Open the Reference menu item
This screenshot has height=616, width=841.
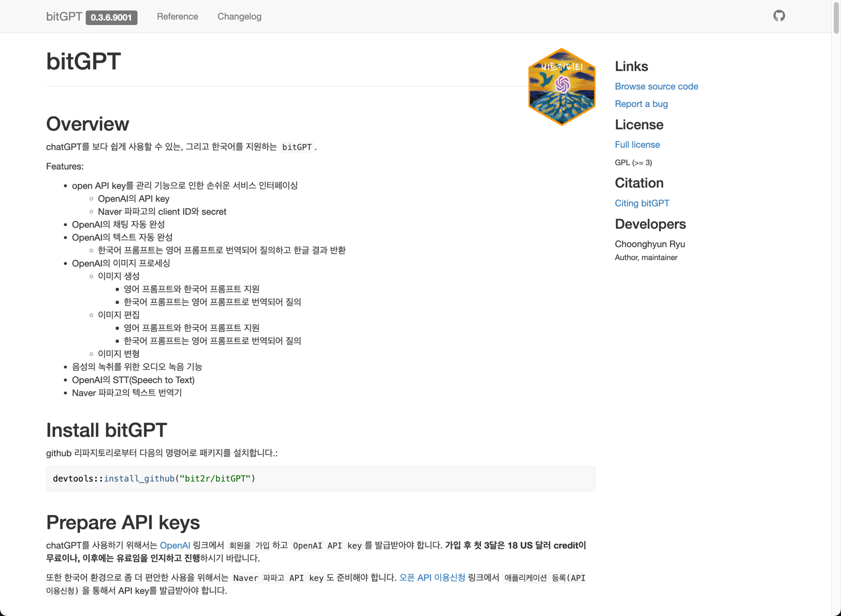177,16
